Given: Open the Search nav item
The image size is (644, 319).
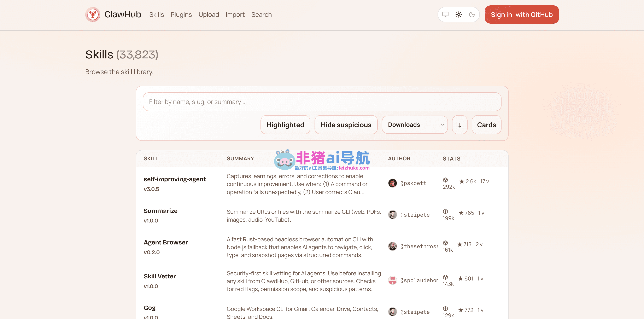Looking at the screenshot, I should (x=262, y=15).
